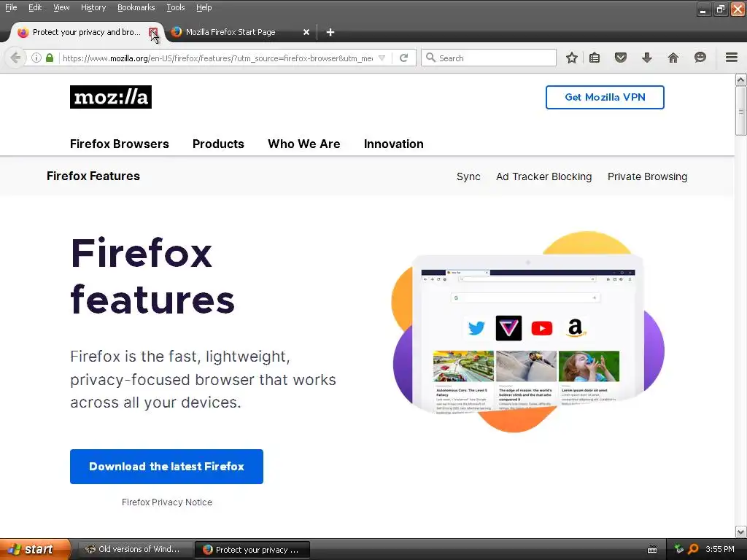747x560 pixels.
Task: Click the search magnifier icon in search box
Action: [430, 58]
